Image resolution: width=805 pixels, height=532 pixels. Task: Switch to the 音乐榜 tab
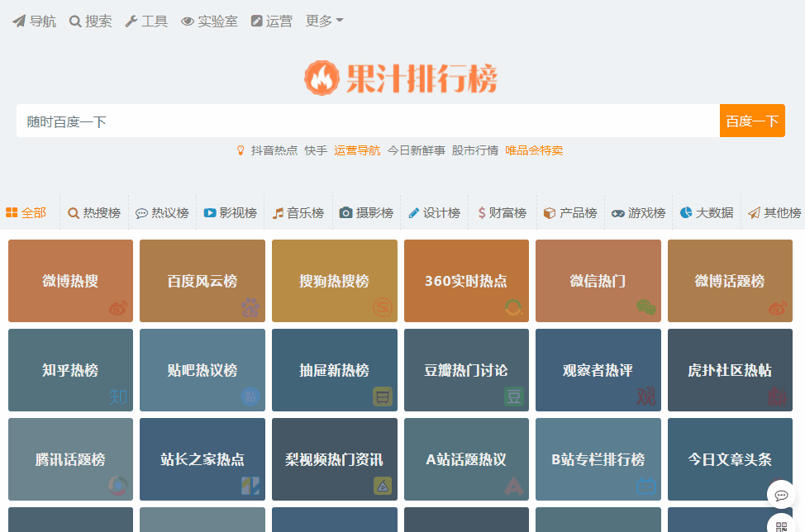[x=298, y=212]
